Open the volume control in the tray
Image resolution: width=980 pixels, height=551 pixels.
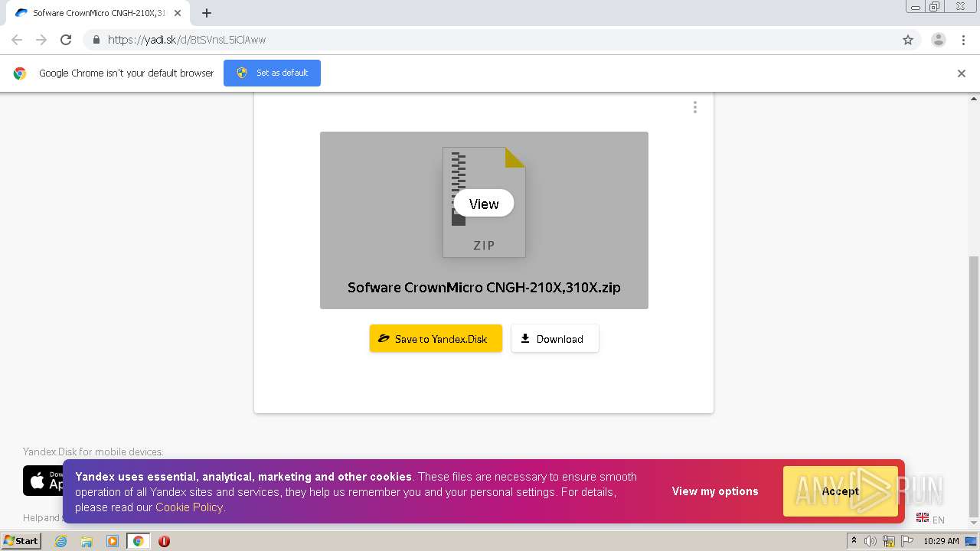pos(871,541)
